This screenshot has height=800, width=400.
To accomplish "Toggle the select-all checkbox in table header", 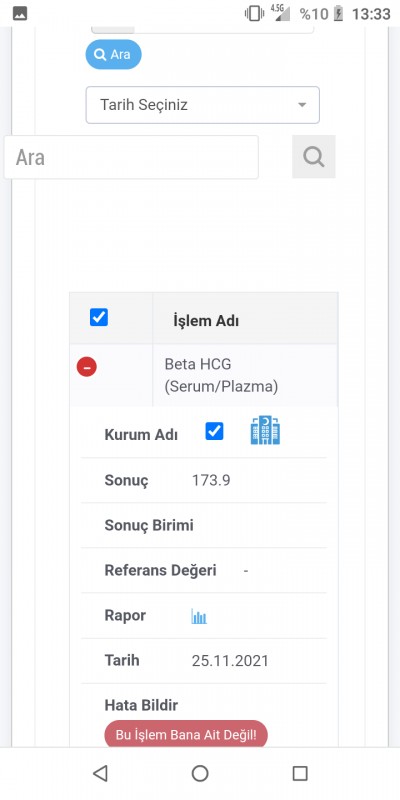I will pos(98,317).
